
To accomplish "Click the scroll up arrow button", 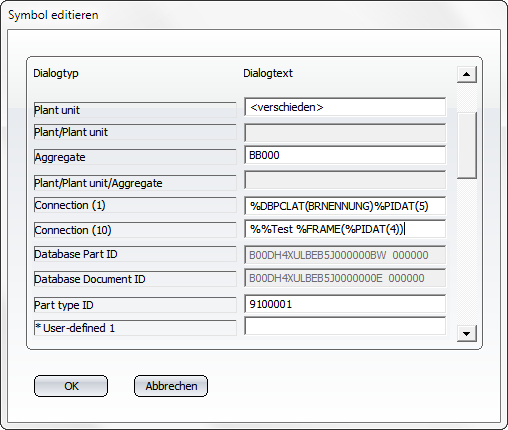I will pos(467,74).
